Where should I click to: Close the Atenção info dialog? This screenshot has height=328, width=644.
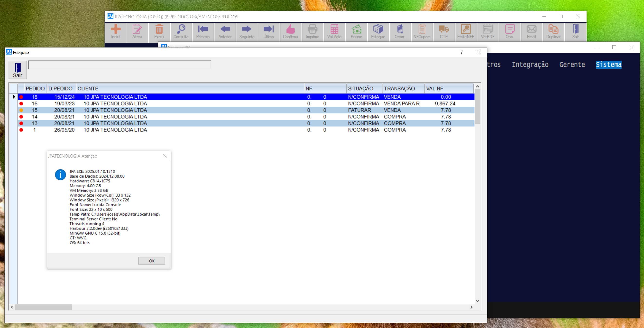165,156
